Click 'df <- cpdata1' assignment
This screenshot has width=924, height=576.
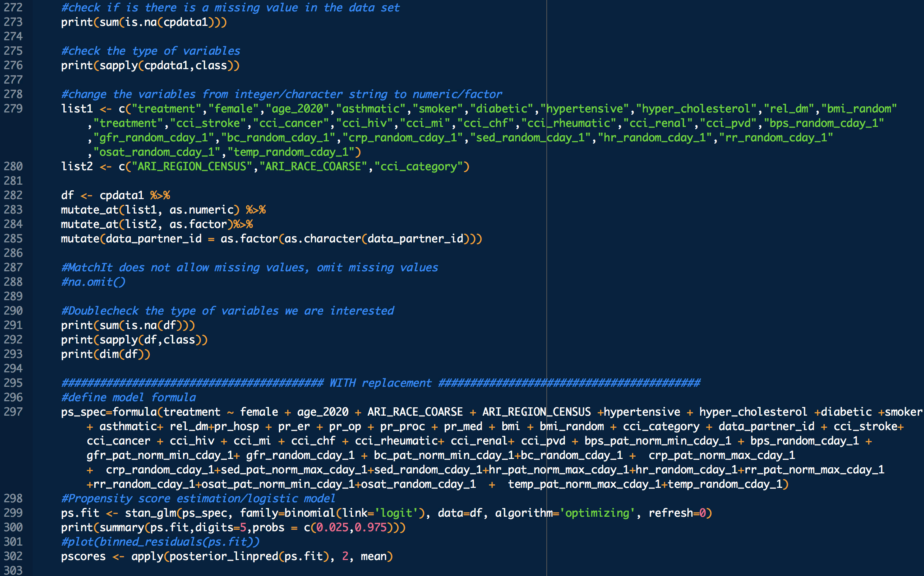[103, 195]
